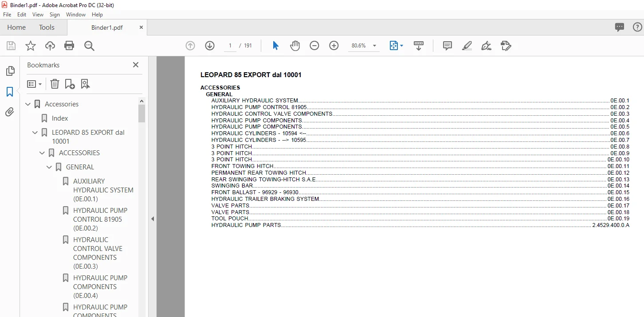
Task: Open the chat notifications icon
Action: tap(620, 27)
